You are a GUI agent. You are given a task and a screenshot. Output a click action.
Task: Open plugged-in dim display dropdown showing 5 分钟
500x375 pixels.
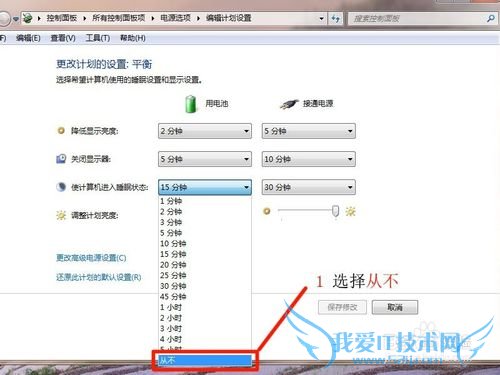309,131
